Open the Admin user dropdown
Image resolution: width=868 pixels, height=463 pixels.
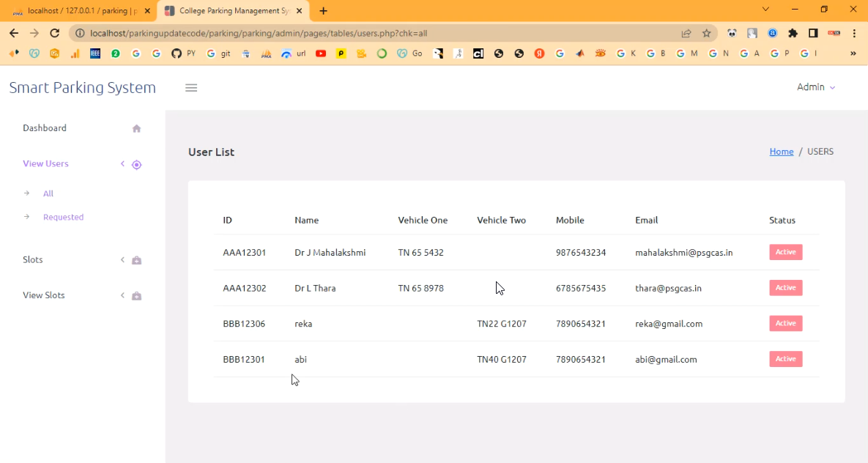point(815,87)
